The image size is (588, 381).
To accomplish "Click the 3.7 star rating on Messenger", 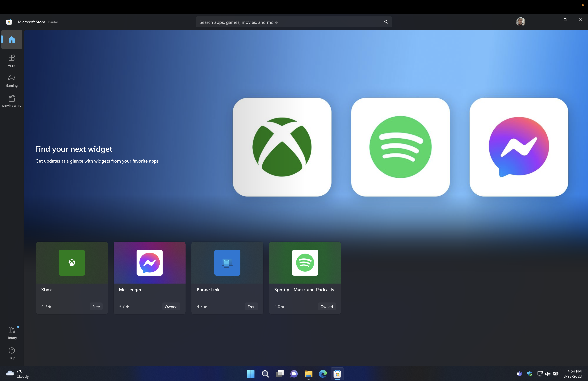I will click(x=124, y=306).
